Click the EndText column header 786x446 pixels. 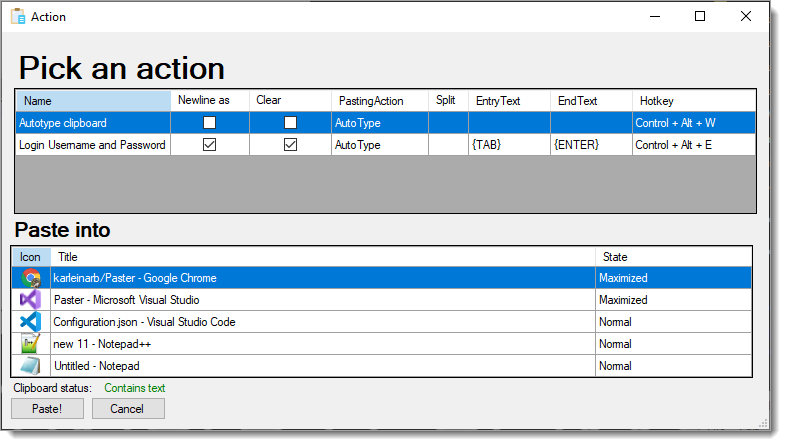592,101
